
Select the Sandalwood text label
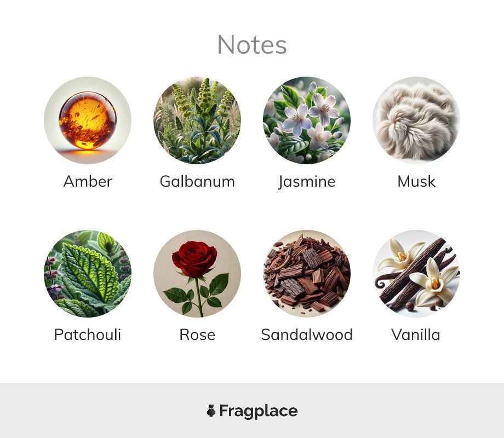click(x=307, y=335)
